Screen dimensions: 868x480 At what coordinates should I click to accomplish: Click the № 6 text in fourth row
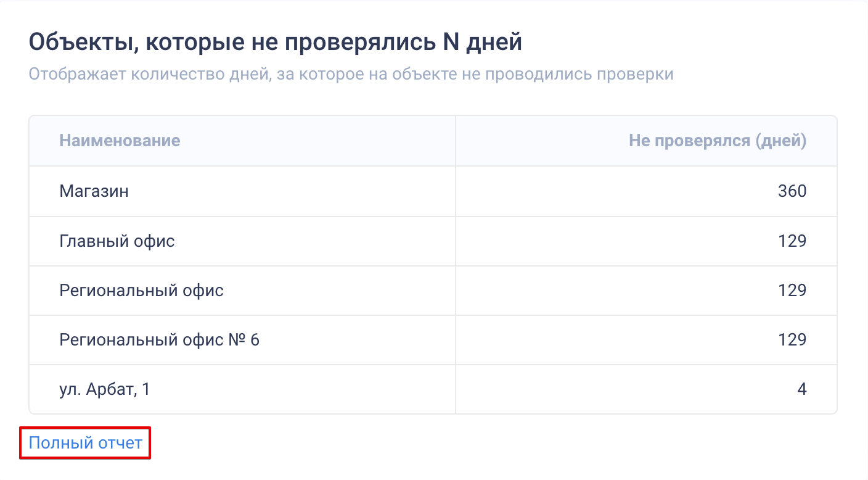244,339
